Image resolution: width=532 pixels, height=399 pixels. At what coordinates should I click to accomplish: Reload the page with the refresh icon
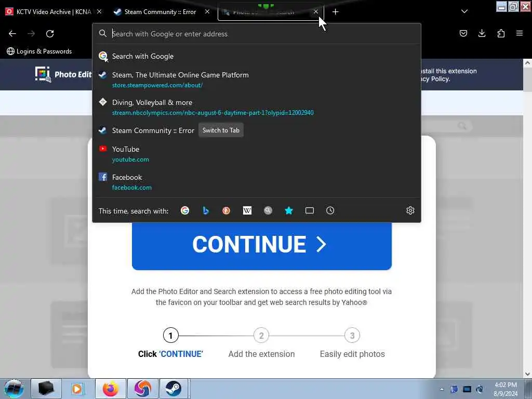50,33
